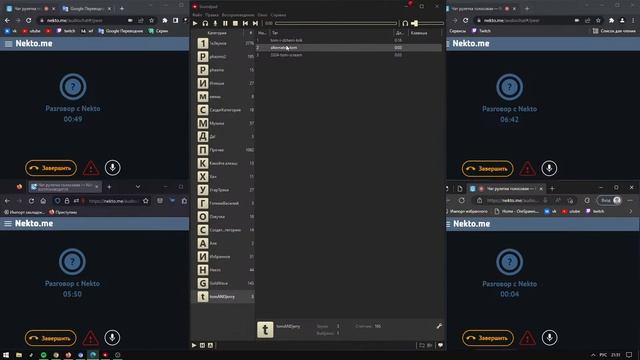The height and width of the screenshot is (360, 640).
Task: Jump to previous sound in Soundpad toolbar
Action: 245,23
